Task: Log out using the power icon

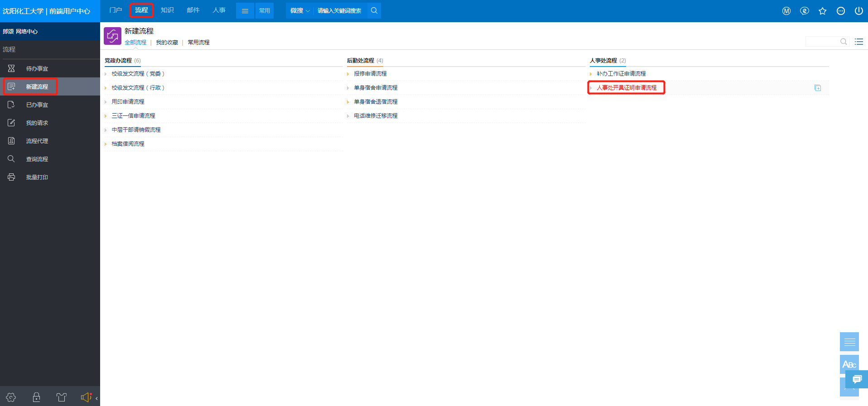Action: (859, 11)
